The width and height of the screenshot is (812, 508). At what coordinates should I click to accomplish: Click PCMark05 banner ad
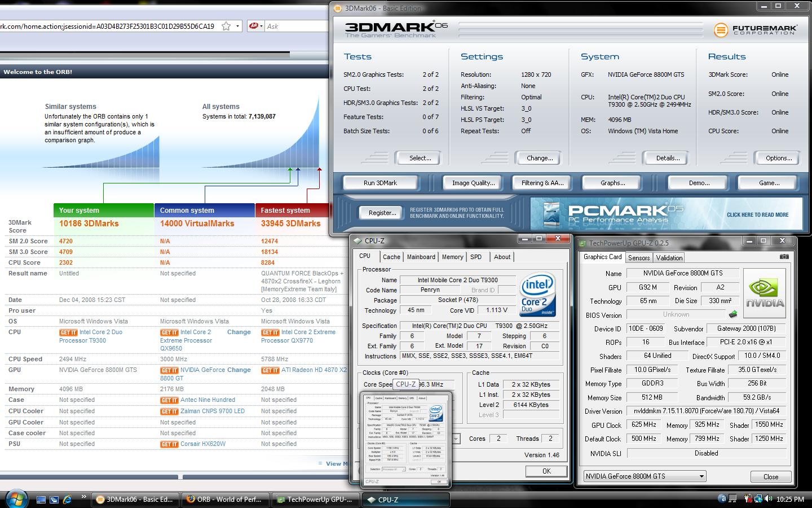click(x=666, y=213)
